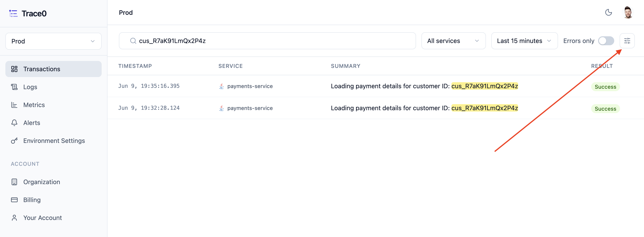Click the Organization building icon
644x237 pixels.
pyautogui.click(x=14, y=182)
